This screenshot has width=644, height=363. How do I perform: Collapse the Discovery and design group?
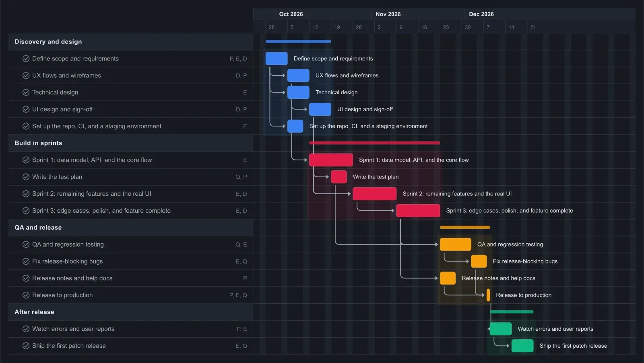(x=131, y=42)
